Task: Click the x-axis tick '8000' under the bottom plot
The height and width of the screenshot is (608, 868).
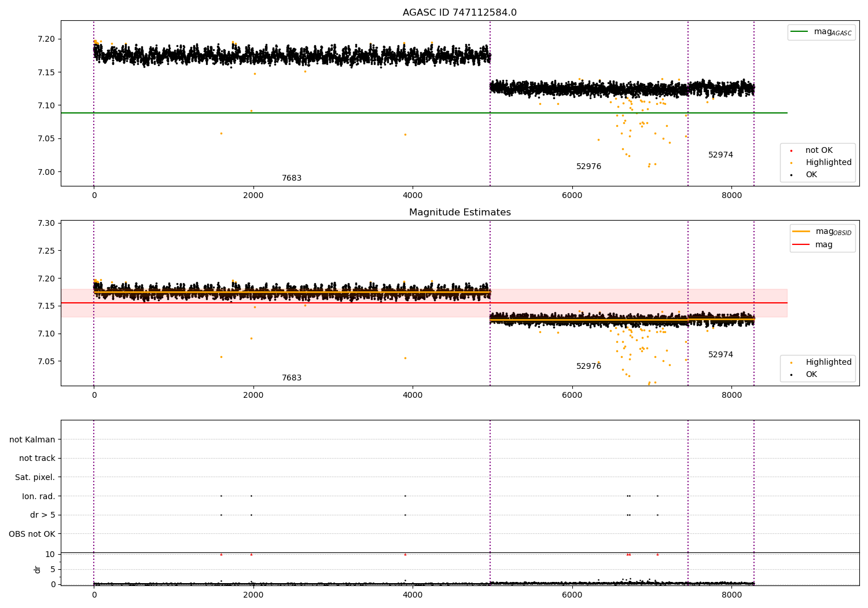Action: (731, 595)
